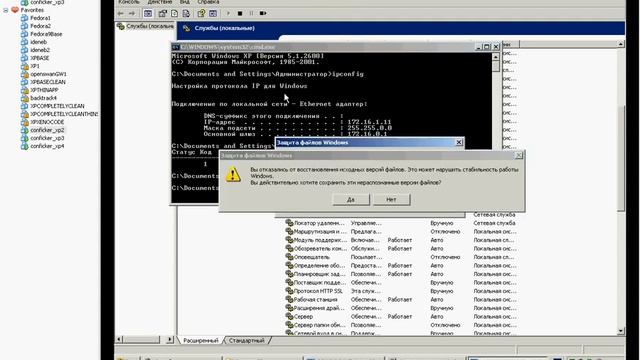Click gear icon of Модуль поддержк... service
The height and width of the screenshot is (360, 640).
289,240
